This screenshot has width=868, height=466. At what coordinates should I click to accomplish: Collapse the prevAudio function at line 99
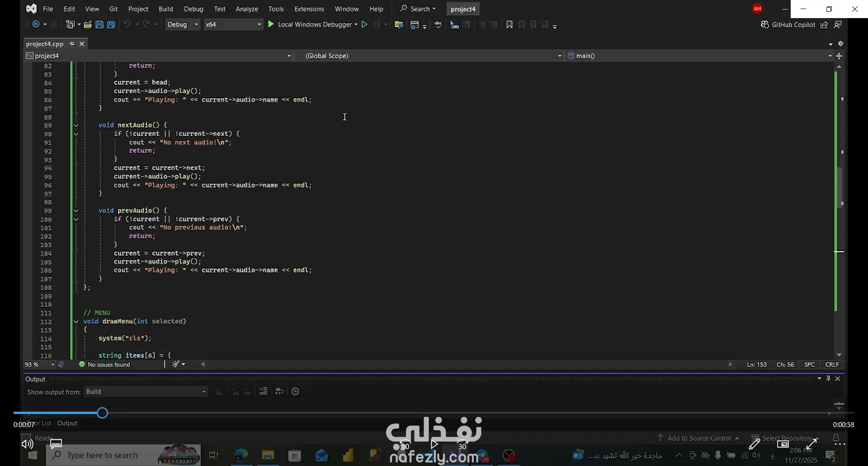pyautogui.click(x=76, y=211)
